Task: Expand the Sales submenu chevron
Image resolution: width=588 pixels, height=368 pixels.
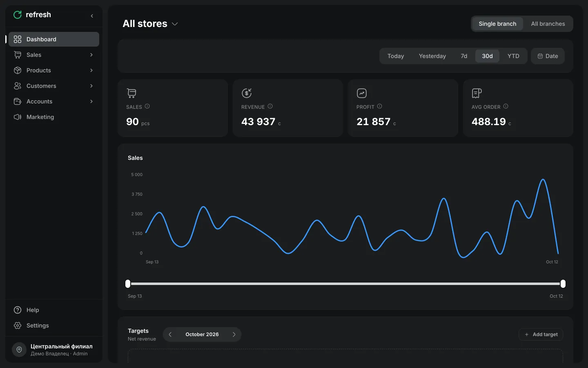Action: point(91,55)
